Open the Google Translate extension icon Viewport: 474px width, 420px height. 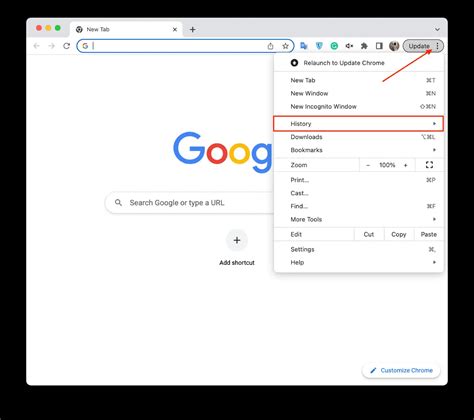[x=304, y=46]
